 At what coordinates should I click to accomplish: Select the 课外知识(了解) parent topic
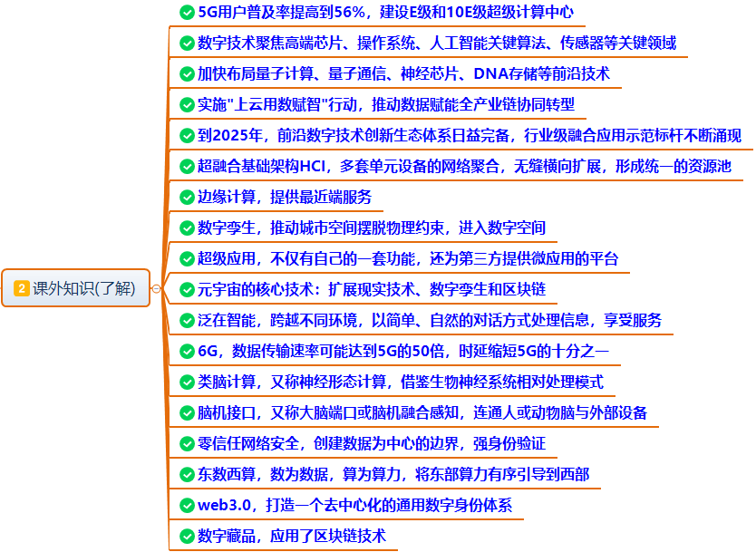pyautogui.click(x=76, y=288)
